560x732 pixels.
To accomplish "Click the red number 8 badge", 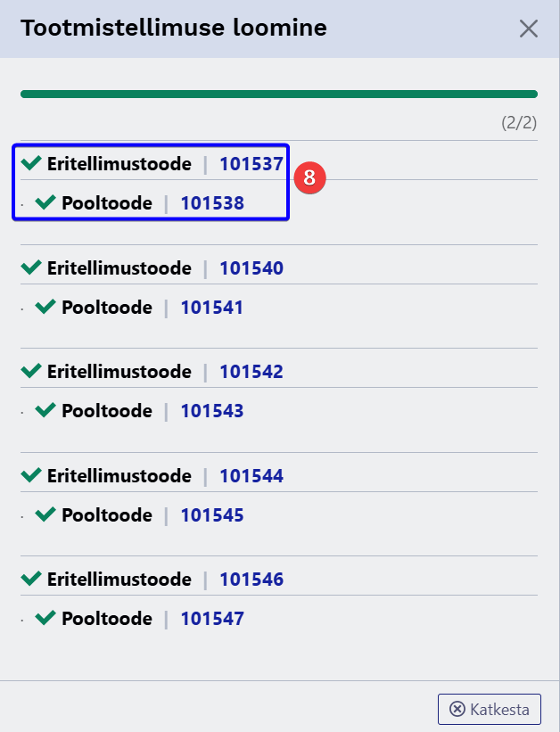I will point(309,176).
